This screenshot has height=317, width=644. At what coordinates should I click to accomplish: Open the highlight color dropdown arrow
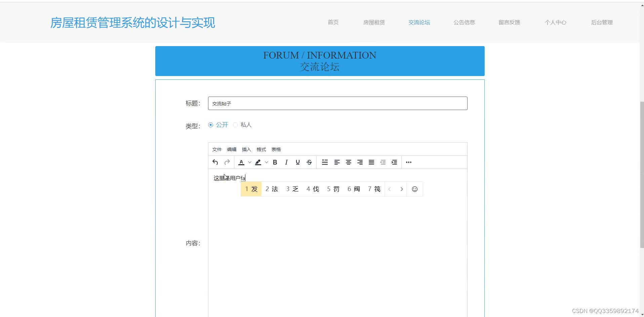click(267, 162)
